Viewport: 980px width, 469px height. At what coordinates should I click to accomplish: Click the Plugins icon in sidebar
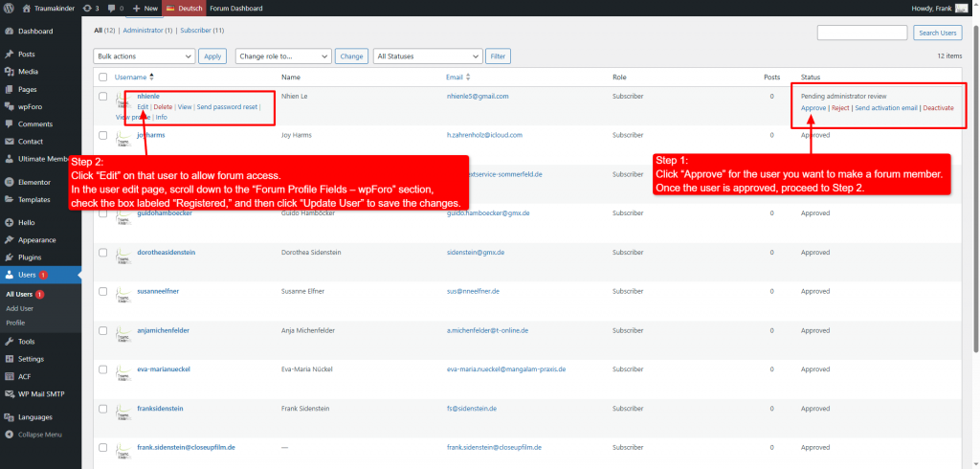click(x=9, y=257)
